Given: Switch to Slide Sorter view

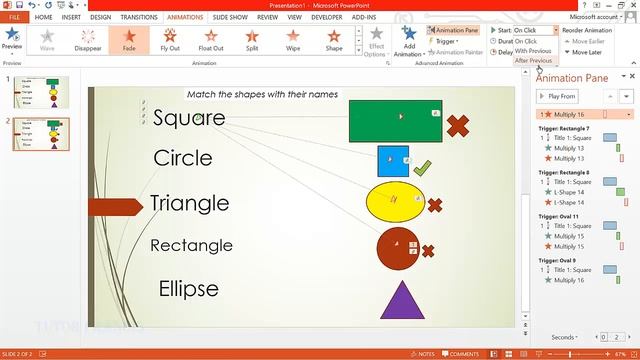Looking at the screenshot, I should [x=509, y=354].
